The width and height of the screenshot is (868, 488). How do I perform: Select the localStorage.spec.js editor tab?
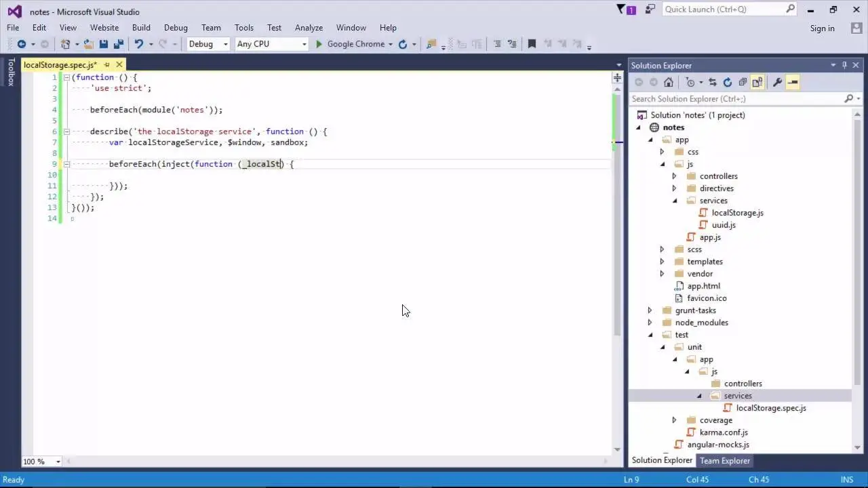pos(60,65)
